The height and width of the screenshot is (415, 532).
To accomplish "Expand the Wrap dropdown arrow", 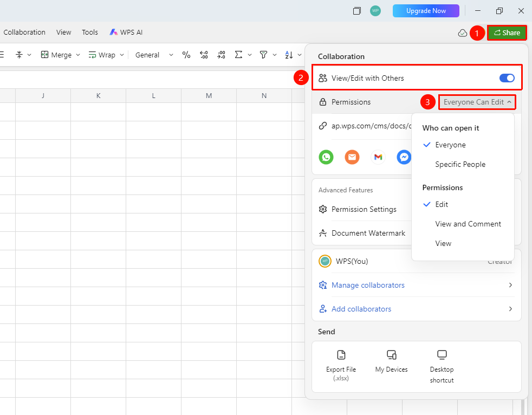I will (x=122, y=55).
